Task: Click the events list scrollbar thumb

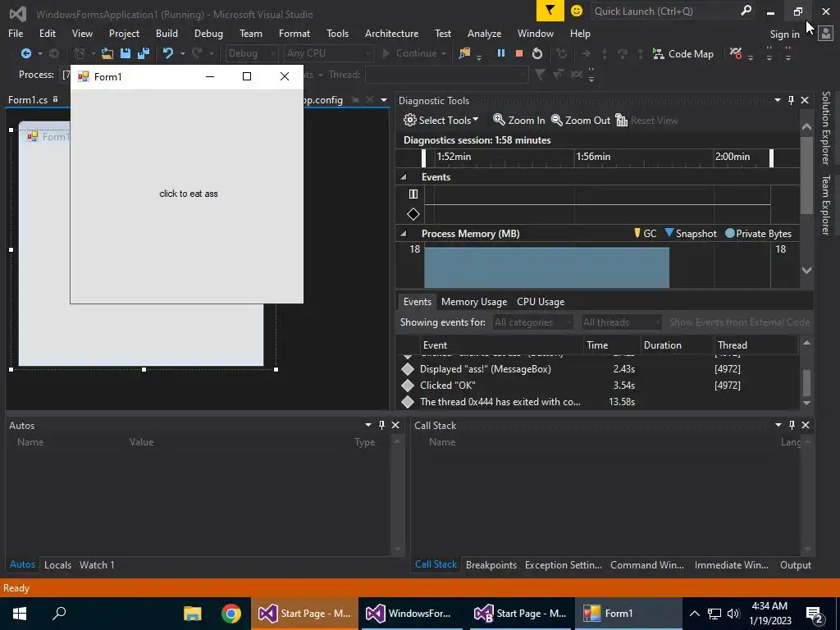Action: [807, 383]
